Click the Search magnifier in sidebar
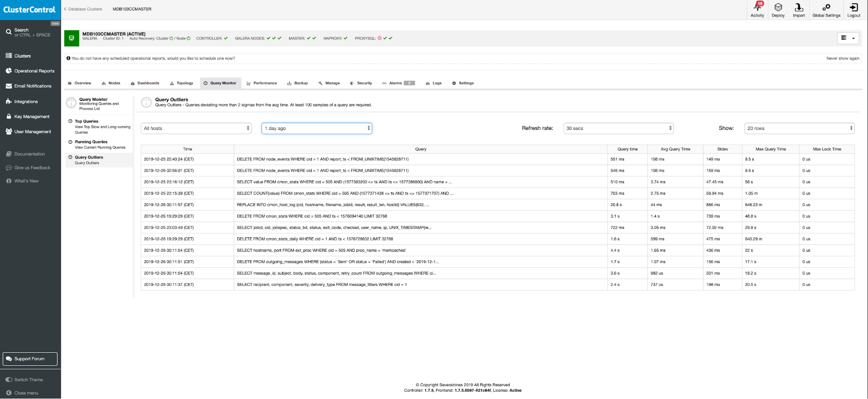This screenshot has width=868, height=399. (x=9, y=32)
